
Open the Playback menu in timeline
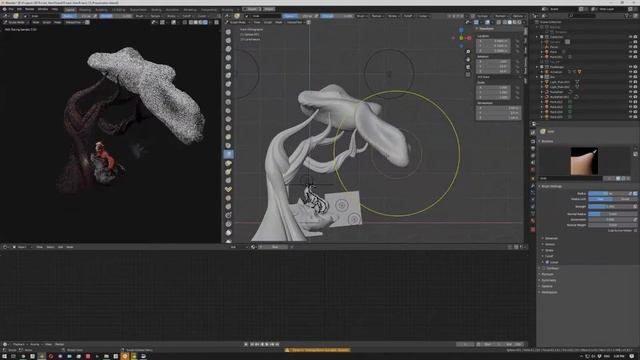coord(19,344)
